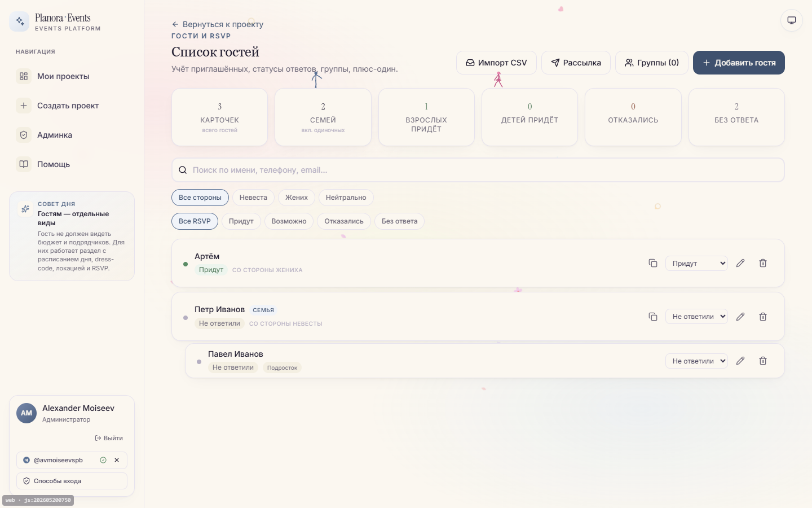Filter RSVP by Придут chip
812x508 pixels.
coord(241,221)
